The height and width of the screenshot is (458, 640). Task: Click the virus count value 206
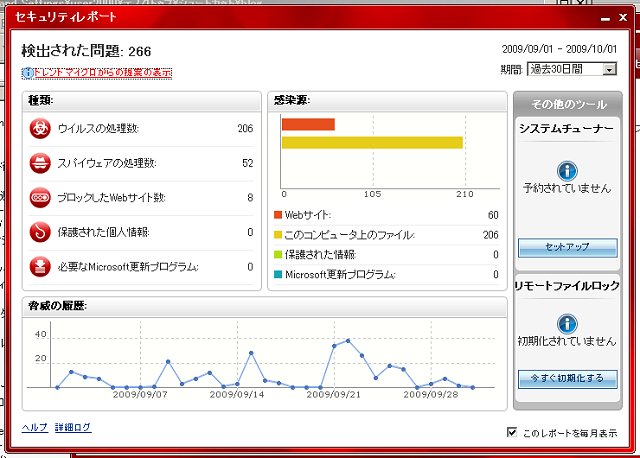click(245, 129)
